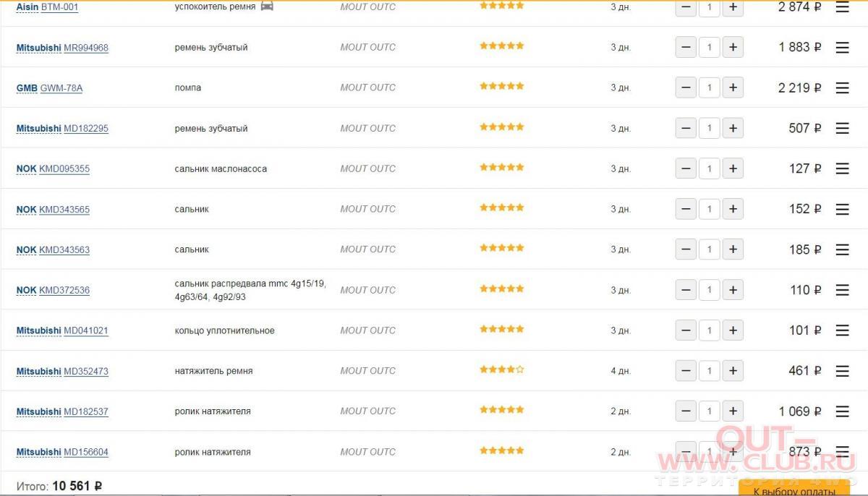This screenshot has width=868, height=496.
Task: Open part number MD182537 link
Action: (86, 412)
